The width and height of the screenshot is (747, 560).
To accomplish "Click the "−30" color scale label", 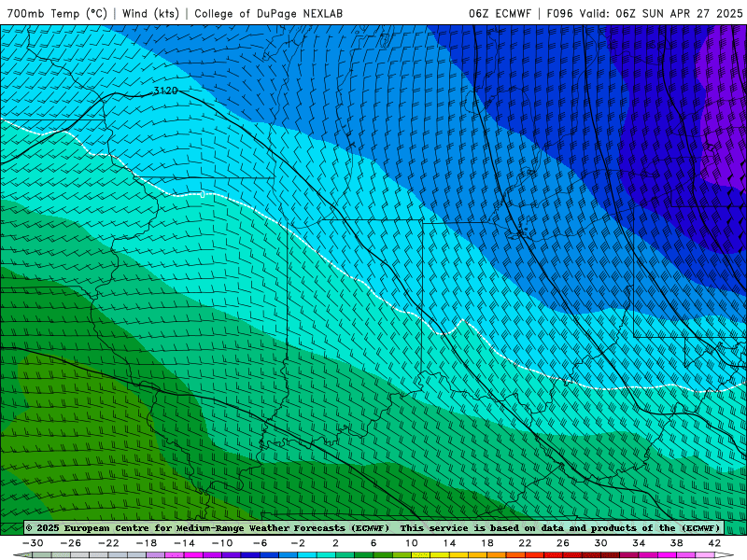I will click(x=33, y=543).
